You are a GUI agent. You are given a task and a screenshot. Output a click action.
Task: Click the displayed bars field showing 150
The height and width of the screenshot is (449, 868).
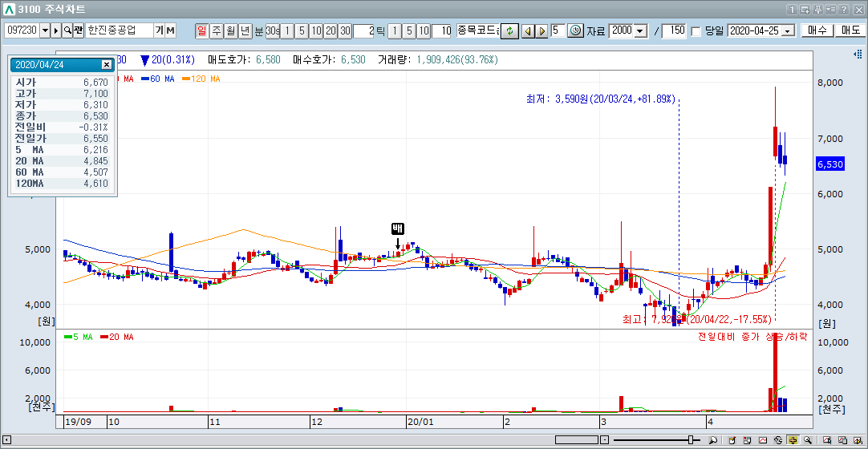[x=674, y=31]
